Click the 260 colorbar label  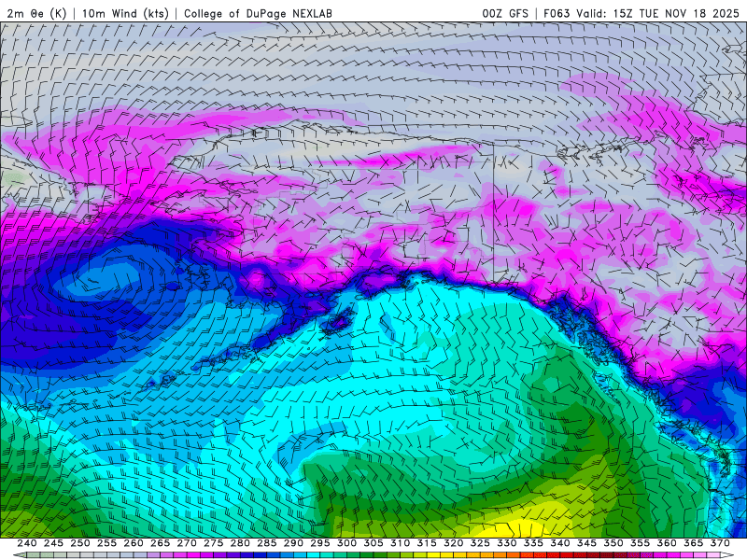pos(134,543)
